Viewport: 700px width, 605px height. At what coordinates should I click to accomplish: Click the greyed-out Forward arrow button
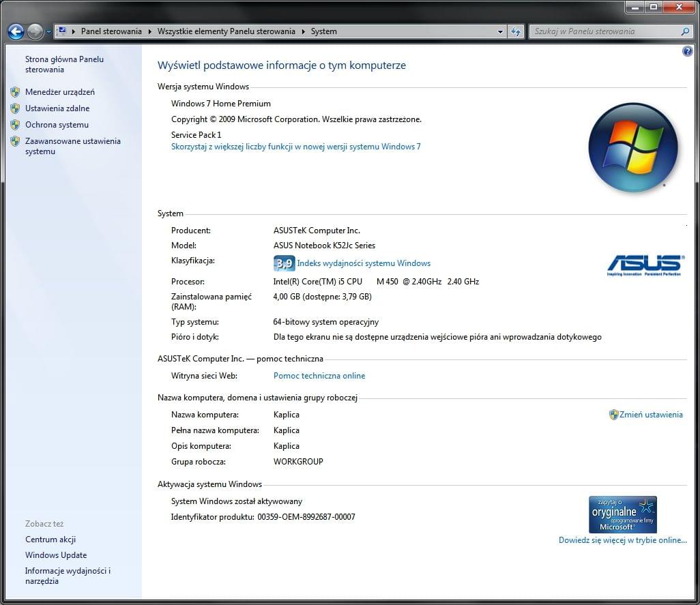(35, 31)
